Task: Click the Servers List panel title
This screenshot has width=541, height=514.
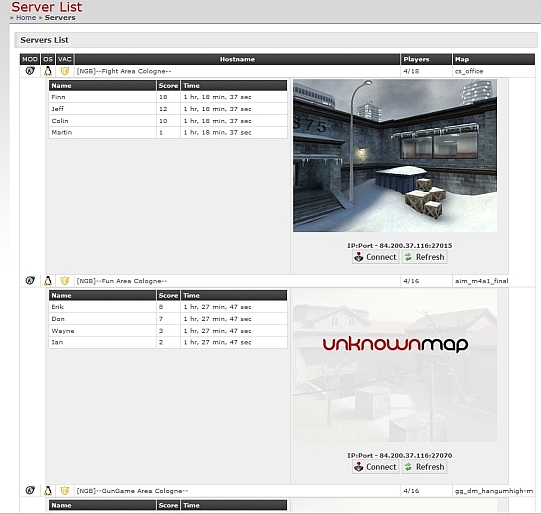Action: point(45,40)
